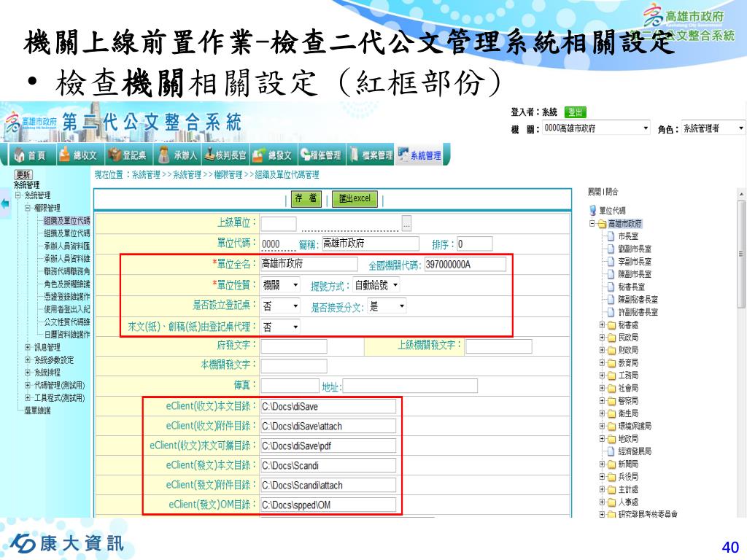Open the 核判長官 stamp icon

[x=209, y=155]
